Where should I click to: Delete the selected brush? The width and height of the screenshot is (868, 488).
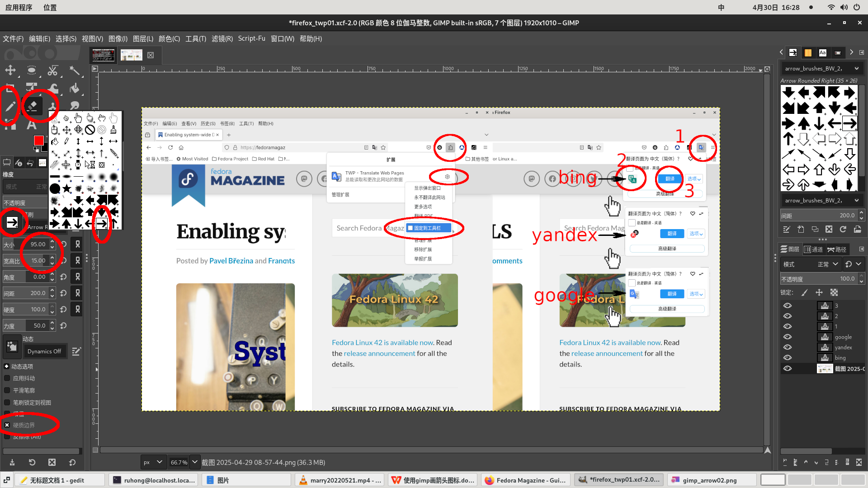pyautogui.click(x=829, y=229)
